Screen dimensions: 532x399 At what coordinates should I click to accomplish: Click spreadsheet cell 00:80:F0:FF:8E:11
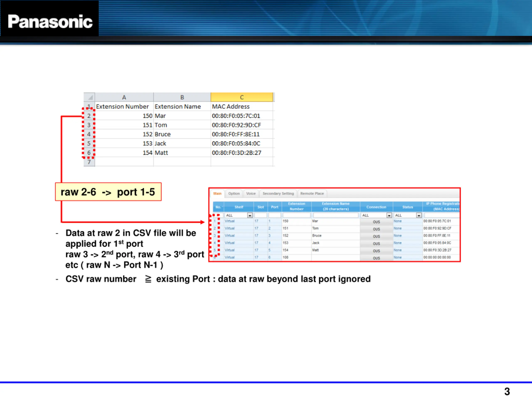pos(242,134)
